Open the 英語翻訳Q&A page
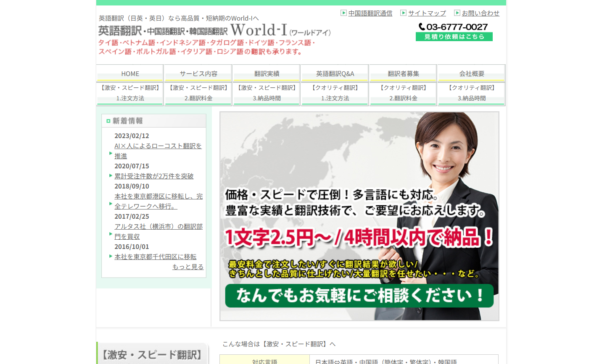The image size is (602, 364). [x=335, y=73]
